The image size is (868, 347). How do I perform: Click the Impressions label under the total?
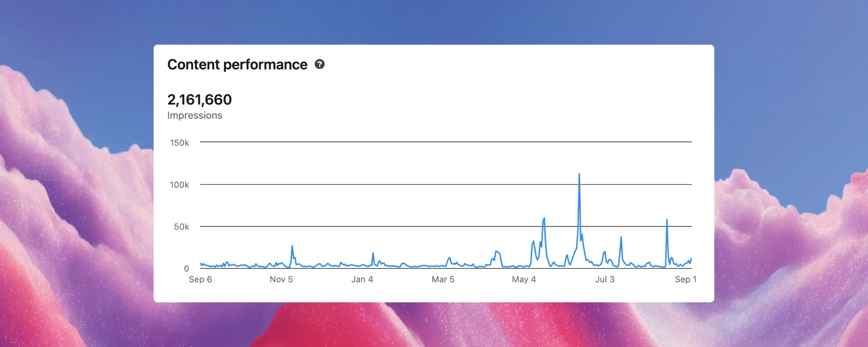click(194, 115)
